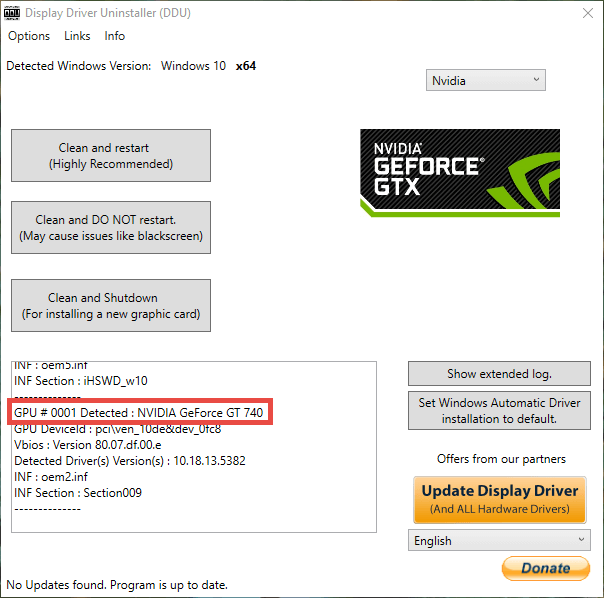Expand the English language dropdown
This screenshot has height=598, width=604.
pyautogui.click(x=499, y=540)
